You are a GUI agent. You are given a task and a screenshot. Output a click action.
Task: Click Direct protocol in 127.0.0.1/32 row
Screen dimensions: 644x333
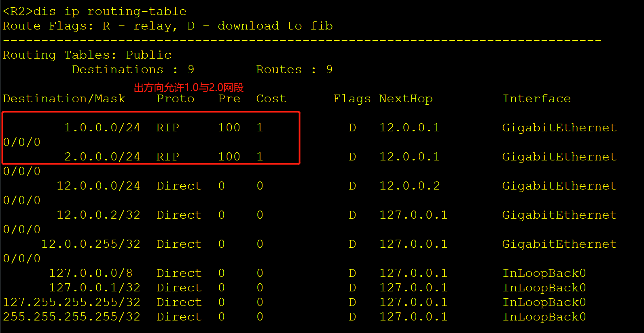click(179, 288)
